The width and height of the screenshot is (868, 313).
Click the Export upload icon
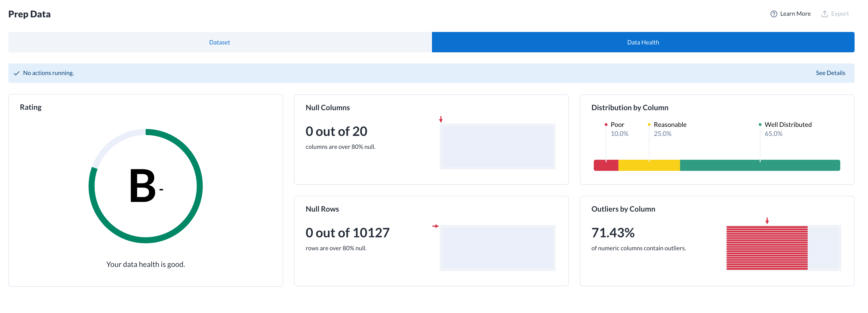tap(825, 13)
